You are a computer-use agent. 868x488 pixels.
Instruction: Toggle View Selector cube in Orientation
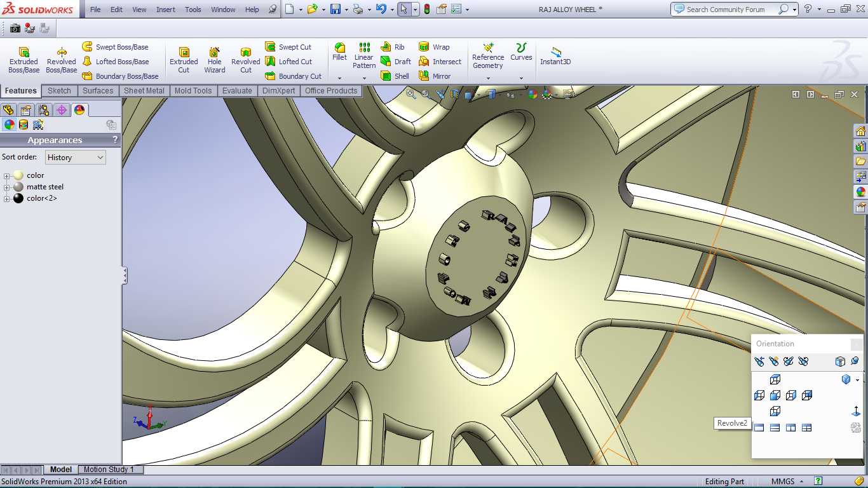840,361
